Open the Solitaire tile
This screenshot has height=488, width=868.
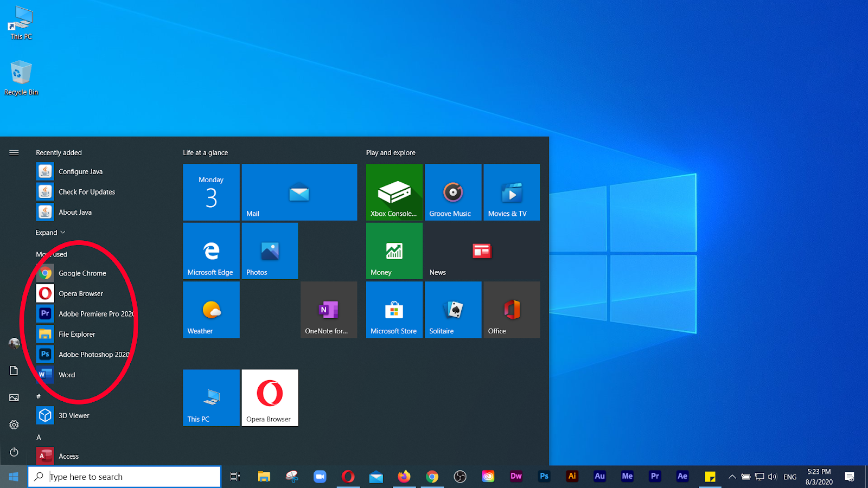453,310
